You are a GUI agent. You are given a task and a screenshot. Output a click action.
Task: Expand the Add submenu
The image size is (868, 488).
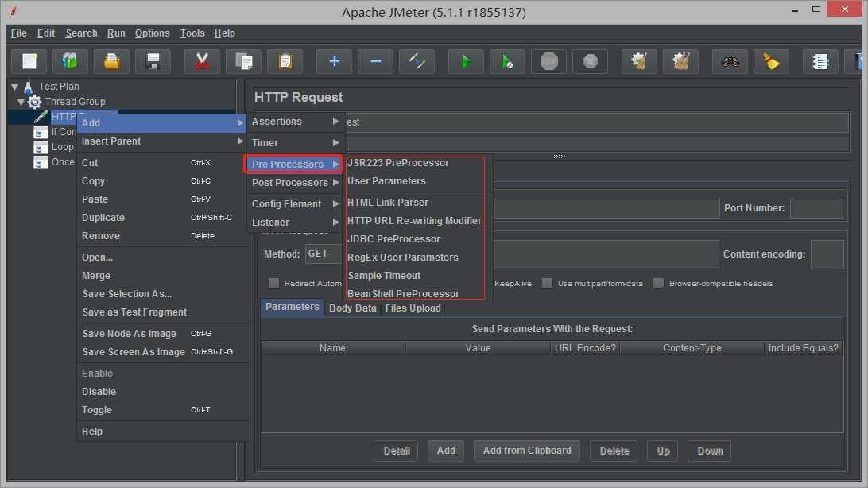[x=162, y=123]
